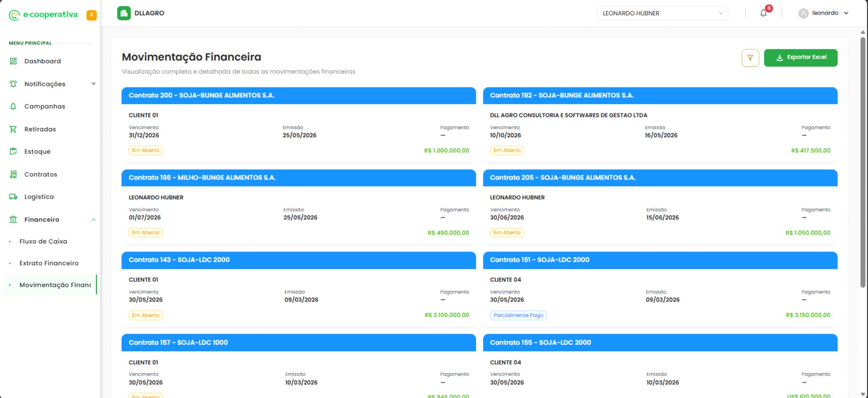This screenshot has height=398, width=868.
Task: Open Contrato 198 MILHO card header
Action: tap(299, 178)
